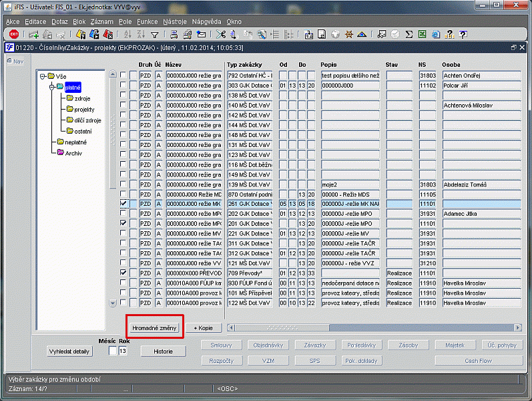Click the triangle house icon
Image resolution: width=532 pixels, height=401 pixels.
point(362,34)
